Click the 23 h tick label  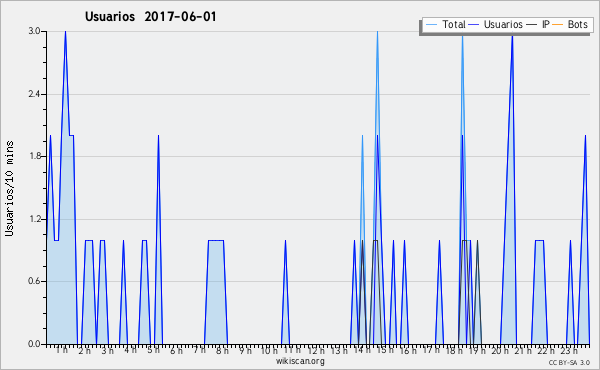[x=569, y=350]
